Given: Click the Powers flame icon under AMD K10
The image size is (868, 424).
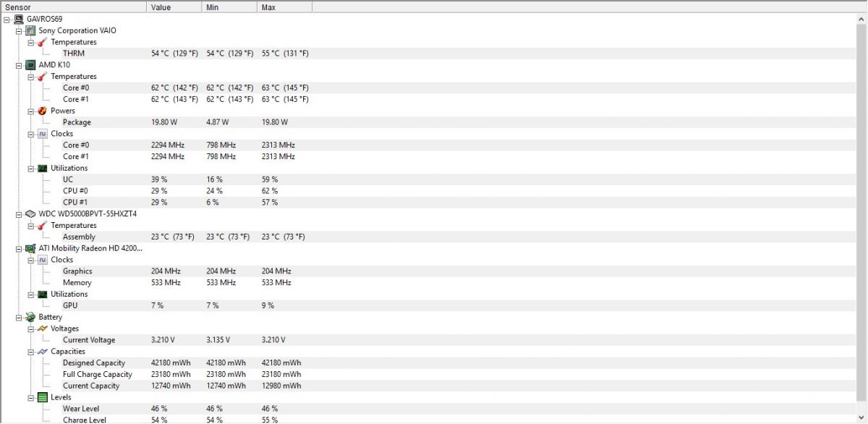Looking at the screenshot, I should 43,111.
